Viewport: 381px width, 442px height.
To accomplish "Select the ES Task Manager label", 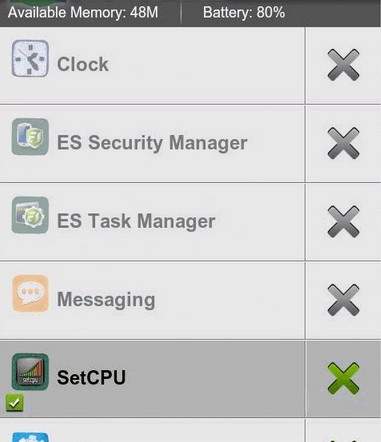I will click(136, 221).
